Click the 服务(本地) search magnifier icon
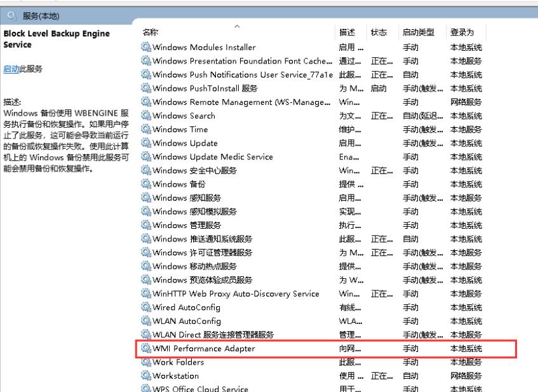 point(11,16)
